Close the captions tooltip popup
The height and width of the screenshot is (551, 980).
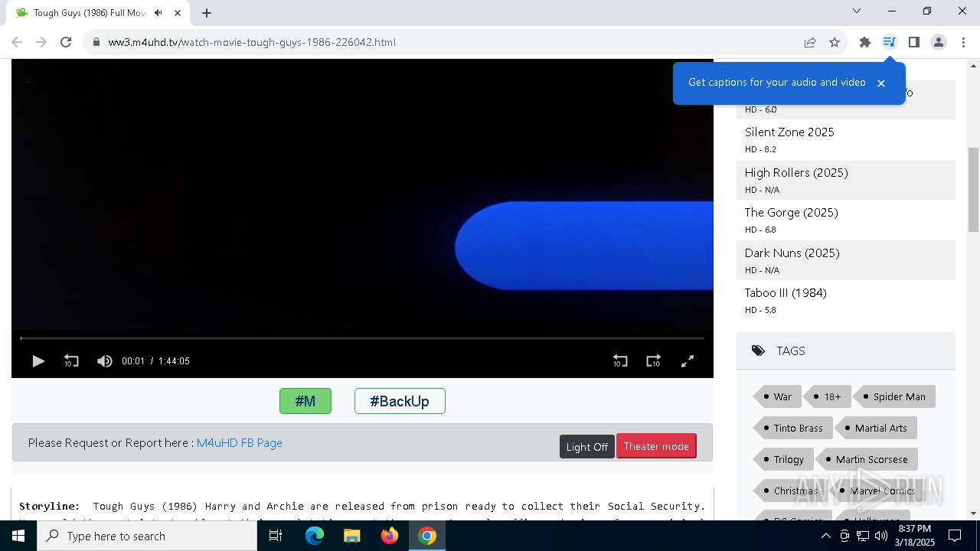[881, 83]
